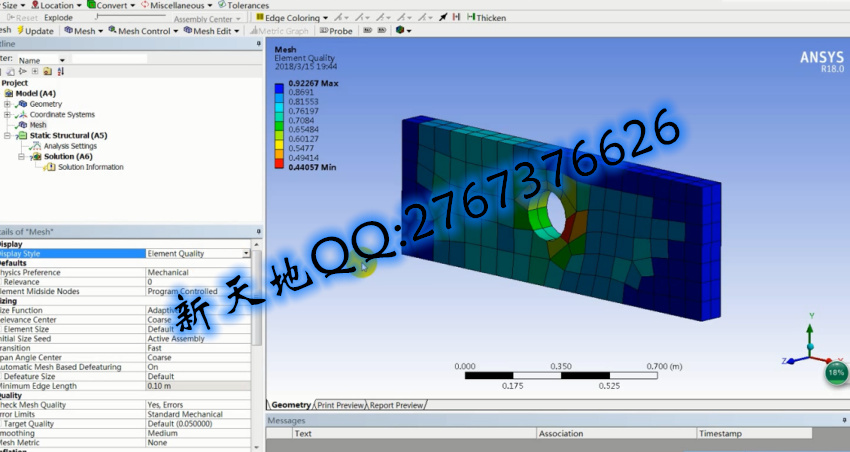This screenshot has width=850, height=452.
Task: Click the 18% green circular indicator
Action: tap(836, 373)
